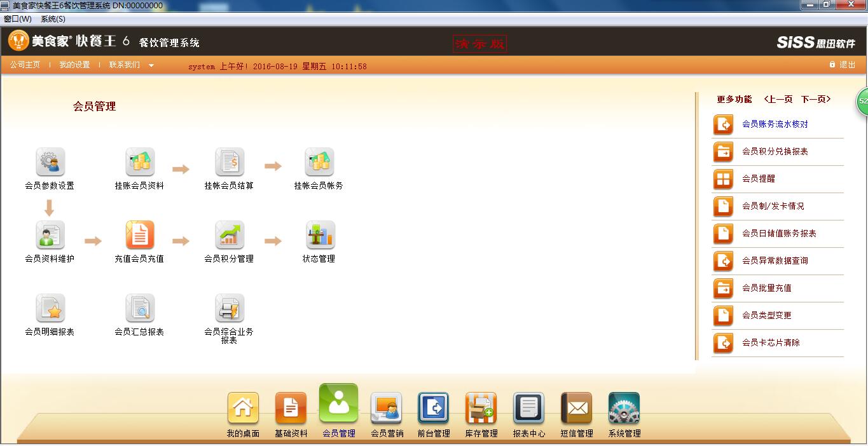The image size is (868, 446).
Task: Go to 我的桌面 in bottom dock
Action: point(243,409)
